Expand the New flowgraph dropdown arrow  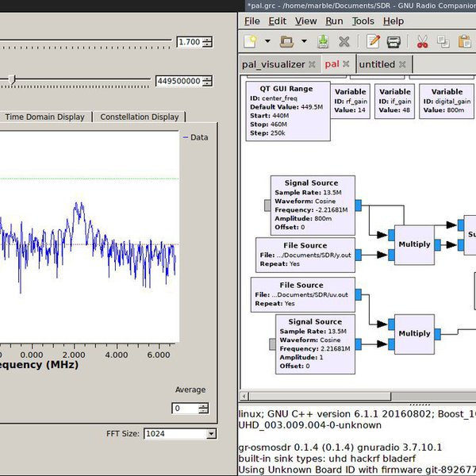coord(267,41)
